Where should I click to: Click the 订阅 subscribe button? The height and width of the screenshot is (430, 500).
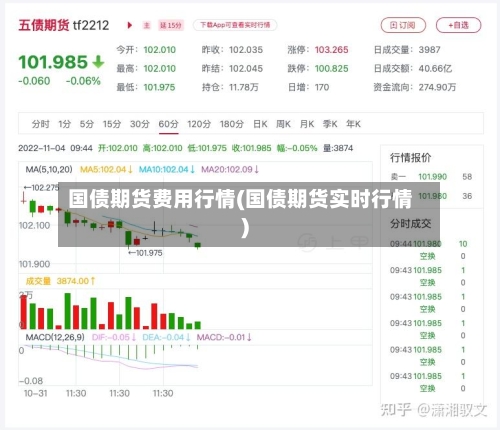point(403,25)
